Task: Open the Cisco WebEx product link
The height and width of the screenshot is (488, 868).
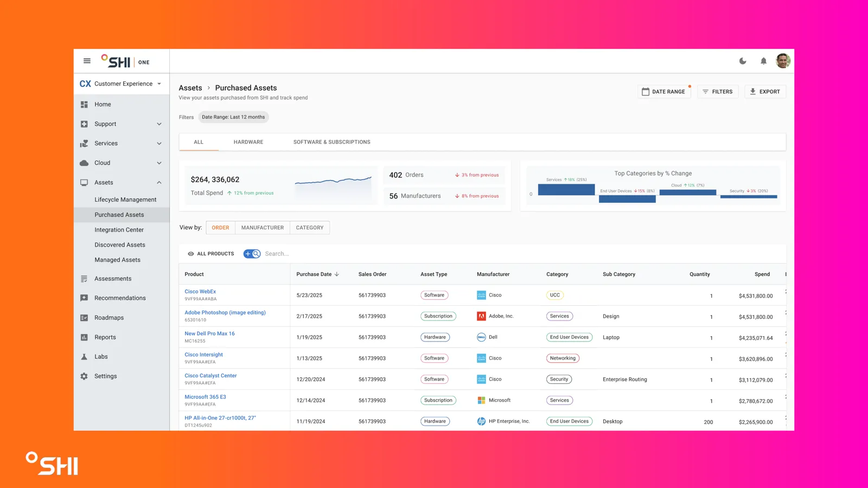Action: click(x=200, y=292)
